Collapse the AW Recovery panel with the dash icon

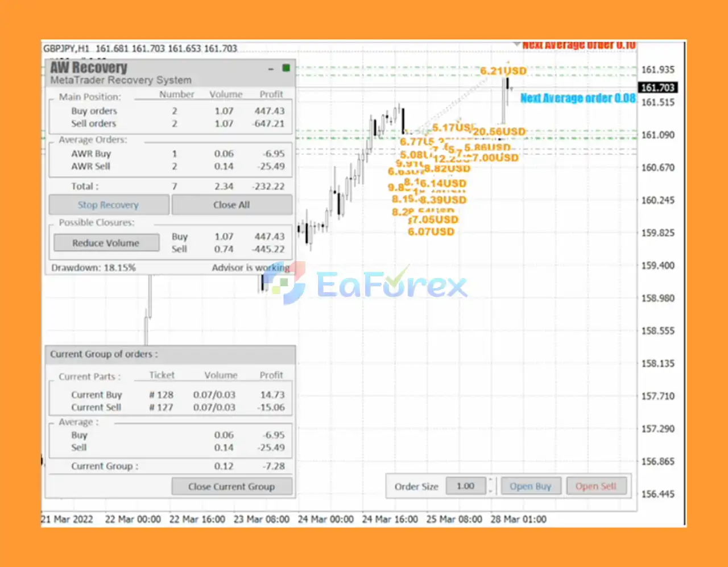click(x=271, y=68)
